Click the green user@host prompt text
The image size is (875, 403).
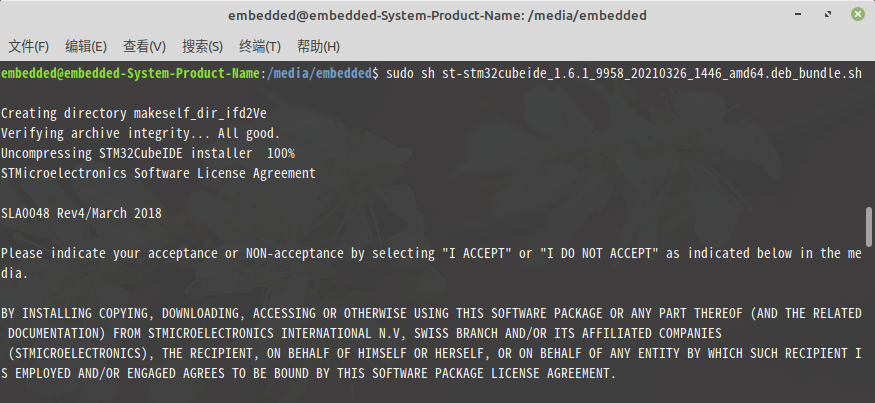point(131,73)
